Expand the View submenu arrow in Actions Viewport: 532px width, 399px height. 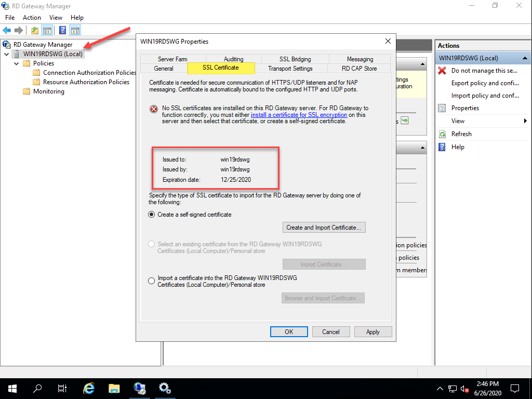click(x=525, y=121)
